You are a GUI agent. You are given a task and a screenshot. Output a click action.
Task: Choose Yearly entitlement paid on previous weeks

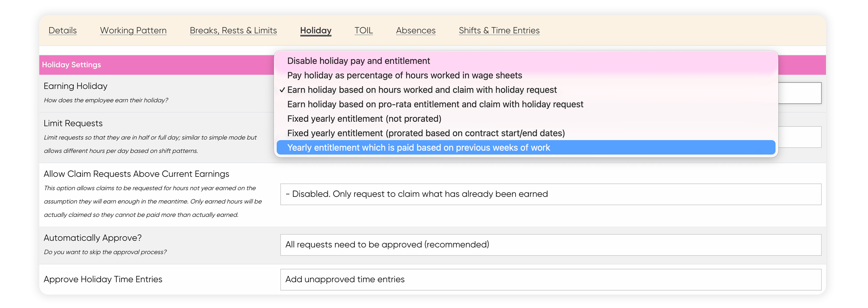pos(526,148)
